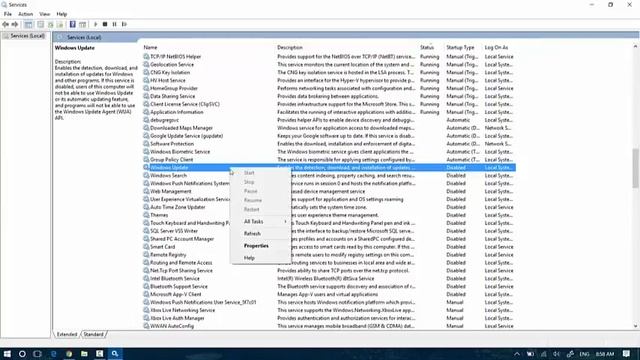This screenshot has width=640, height=360.
Task: Open the Action Center notification icon
Action: 627,354
